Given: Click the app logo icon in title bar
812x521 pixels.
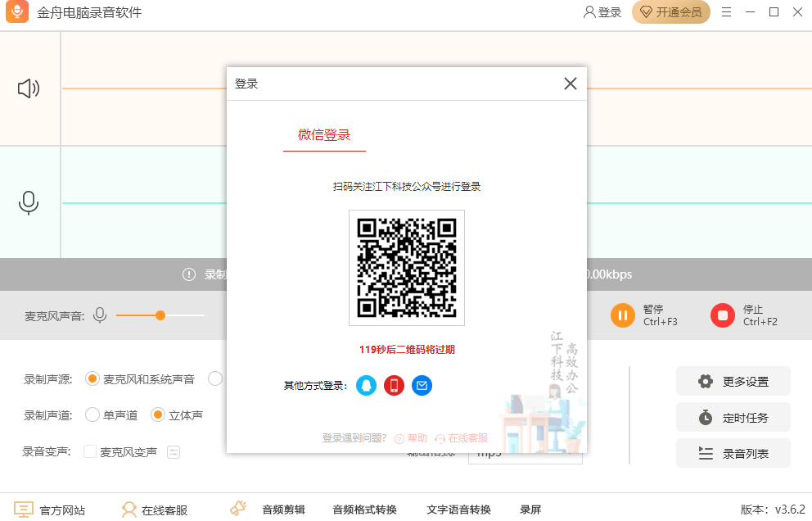Looking at the screenshot, I should pyautogui.click(x=17, y=12).
